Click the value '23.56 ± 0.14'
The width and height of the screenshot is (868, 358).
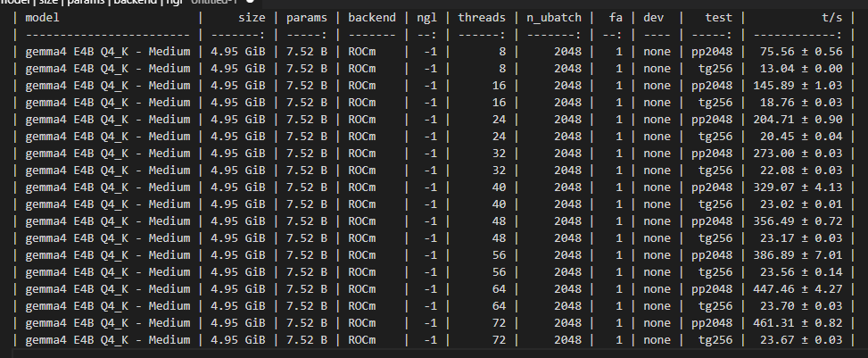tap(801, 272)
